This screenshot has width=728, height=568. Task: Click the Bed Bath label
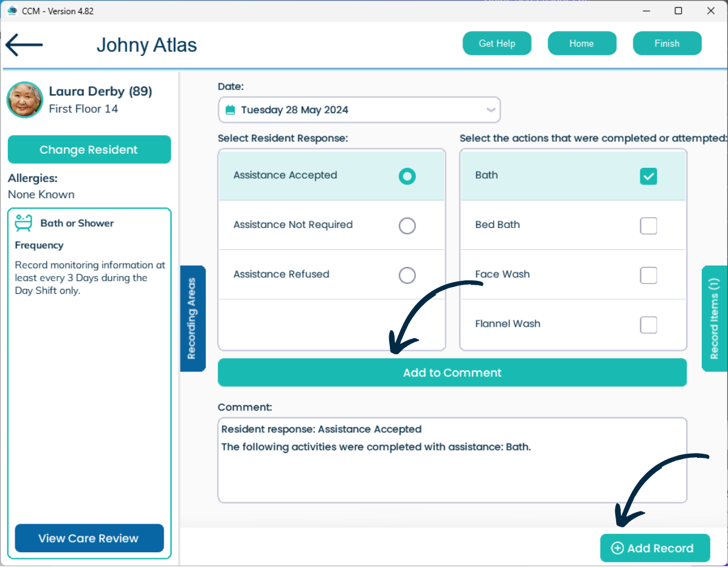coord(497,225)
